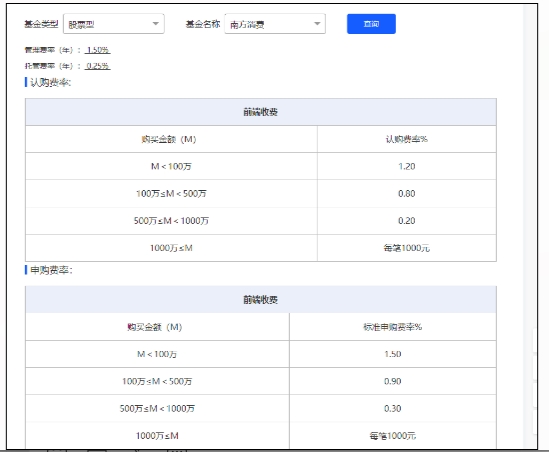Click the 1.50% management fee link
Viewport: 549px width, 452px height.
pyautogui.click(x=98, y=50)
